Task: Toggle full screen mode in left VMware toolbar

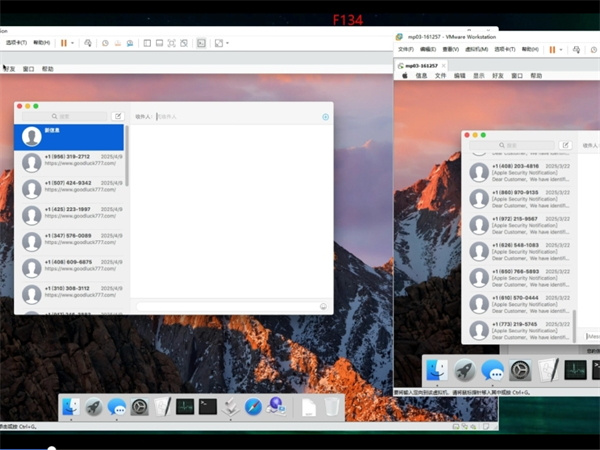Action: pos(172,43)
